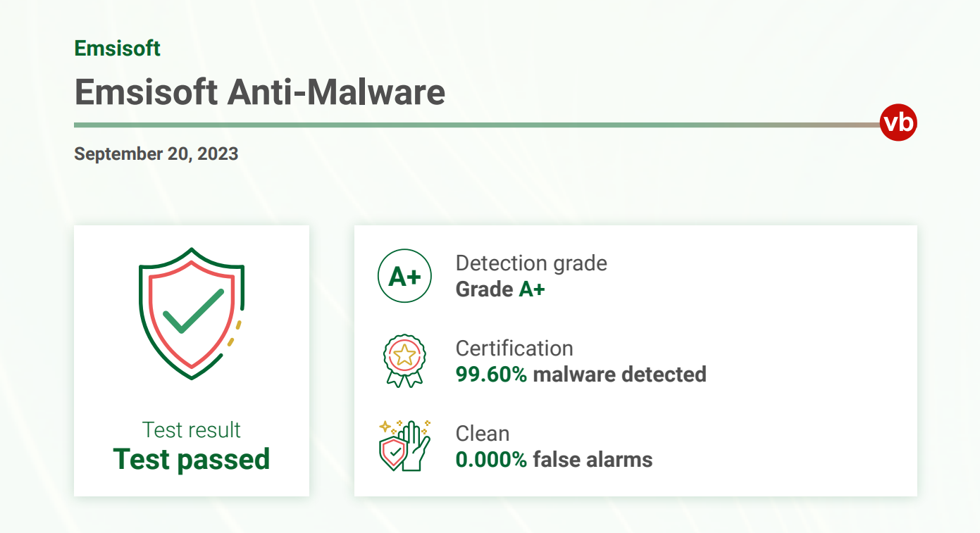Viewport: 980px width, 533px height.
Task: Click the red vb logo badge
Action: (x=898, y=123)
